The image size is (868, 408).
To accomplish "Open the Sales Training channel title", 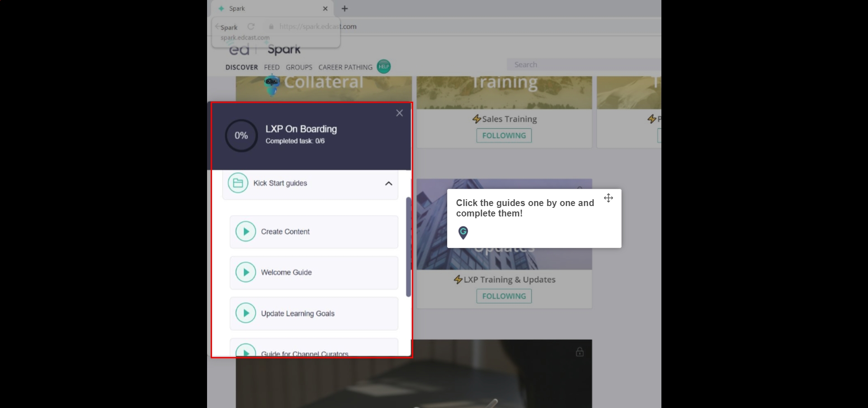I will (509, 119).
